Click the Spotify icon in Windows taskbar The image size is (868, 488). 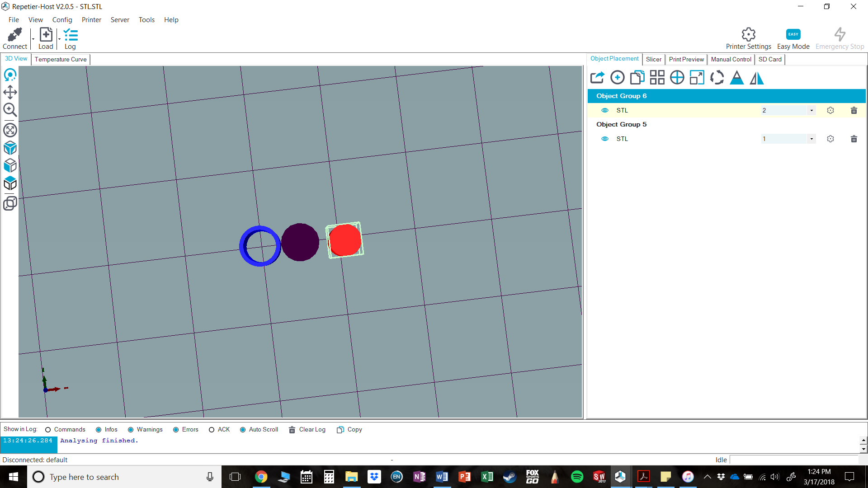click(x=576, y=477)
